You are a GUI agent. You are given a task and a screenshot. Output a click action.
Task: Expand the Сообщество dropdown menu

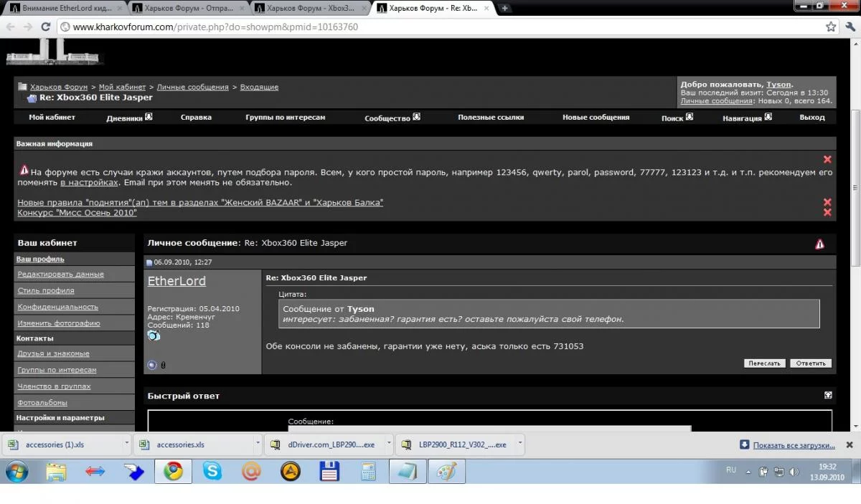pyautogui.click(x=416, y=117)
